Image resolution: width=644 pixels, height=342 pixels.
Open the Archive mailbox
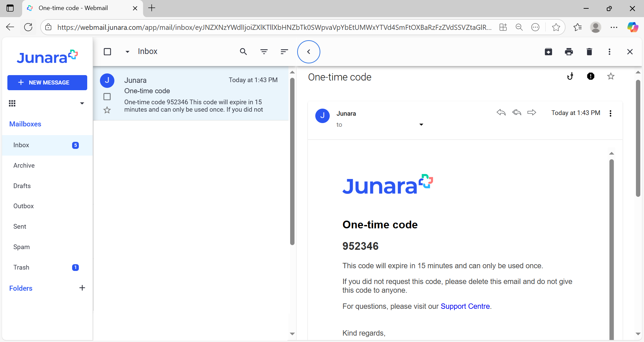(47, 166)
